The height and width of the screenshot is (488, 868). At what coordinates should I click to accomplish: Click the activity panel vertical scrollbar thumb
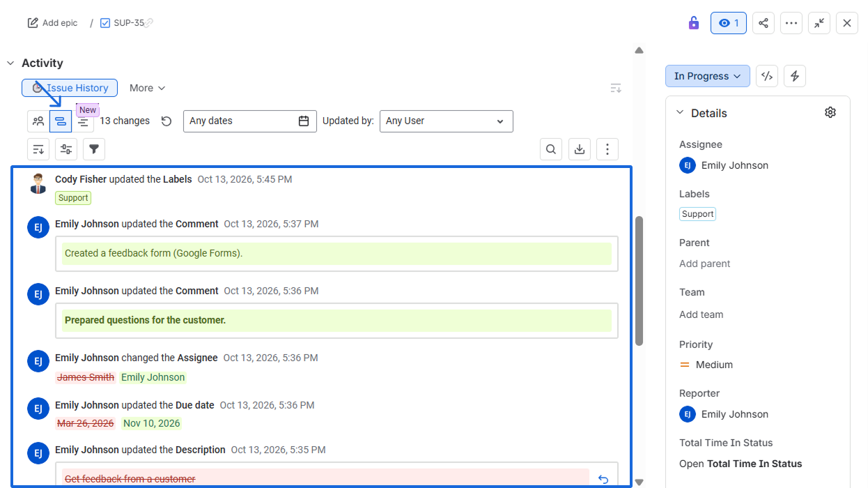pos(640,280)
